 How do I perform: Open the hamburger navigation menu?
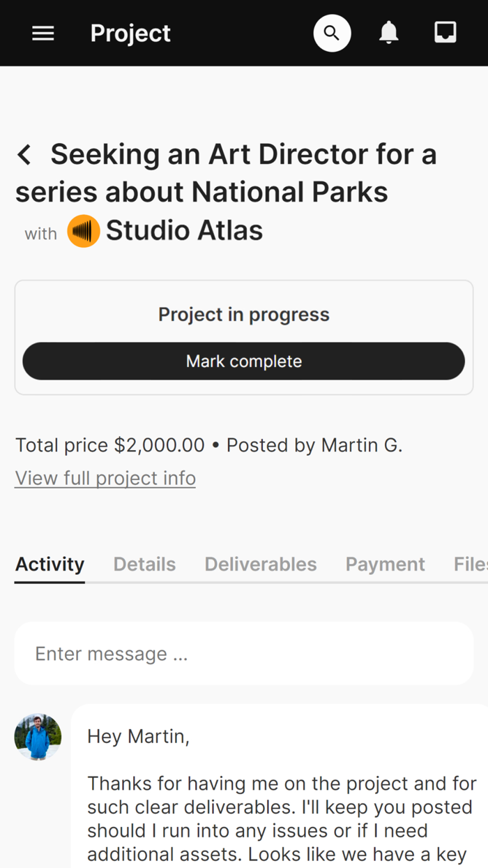43,33
